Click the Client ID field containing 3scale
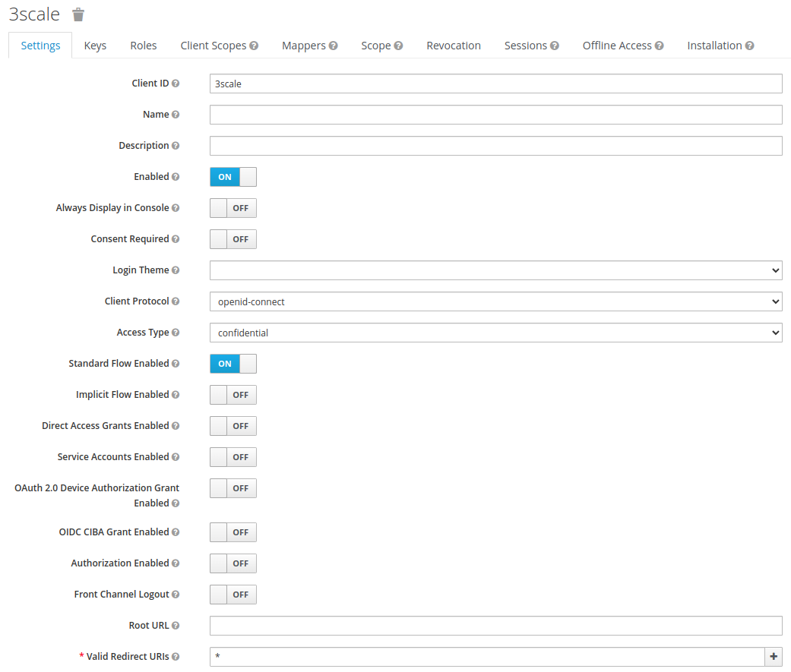This screenshot has width=791, height=672. click(496, 84)
